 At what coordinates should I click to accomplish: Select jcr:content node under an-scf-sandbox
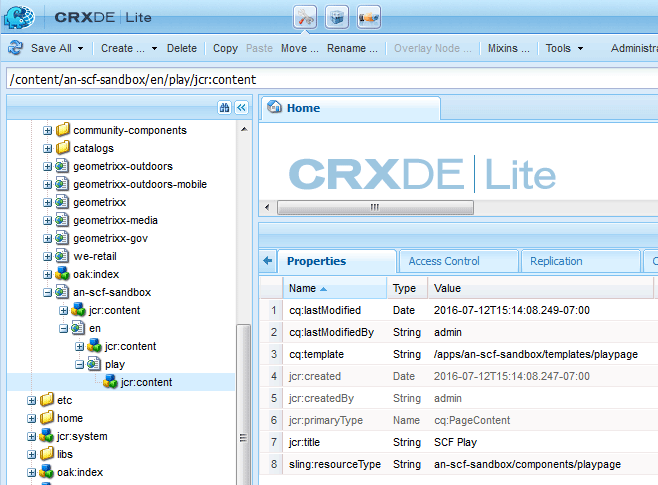(x=114, y=310)
